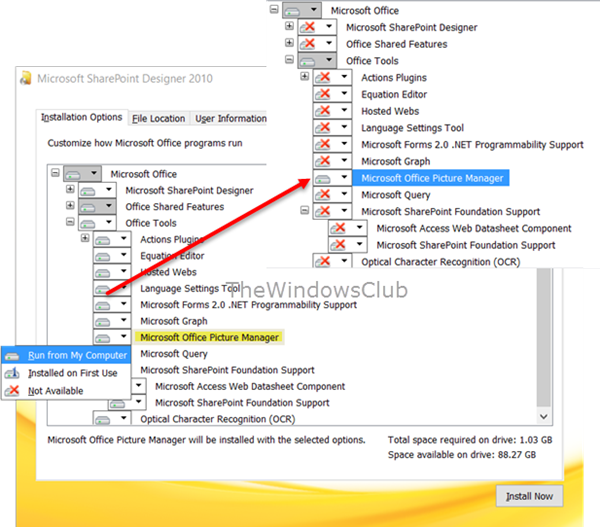This screenshot has height=527, width=600.
Task: Open install dropdown for Microsoft SharePoint Designer, left tree
Action: pos(109,189)
